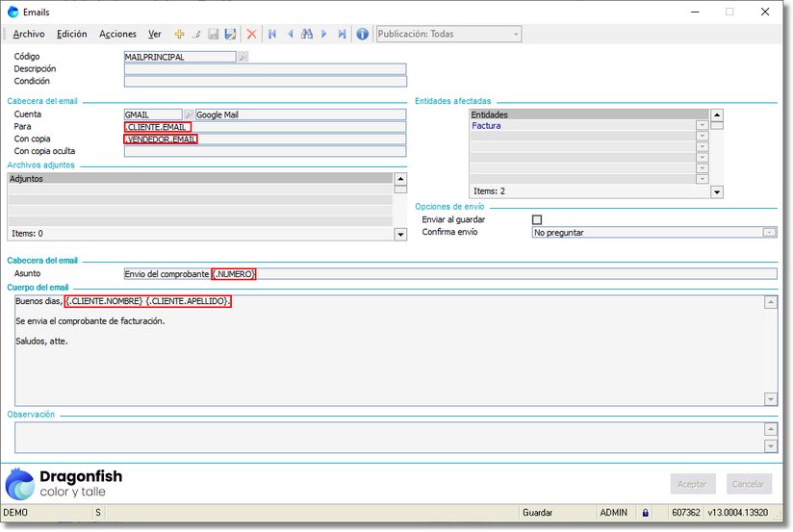
Task: Click the Cuerpo del email scroll up arrow
Action: pos(770,302)
